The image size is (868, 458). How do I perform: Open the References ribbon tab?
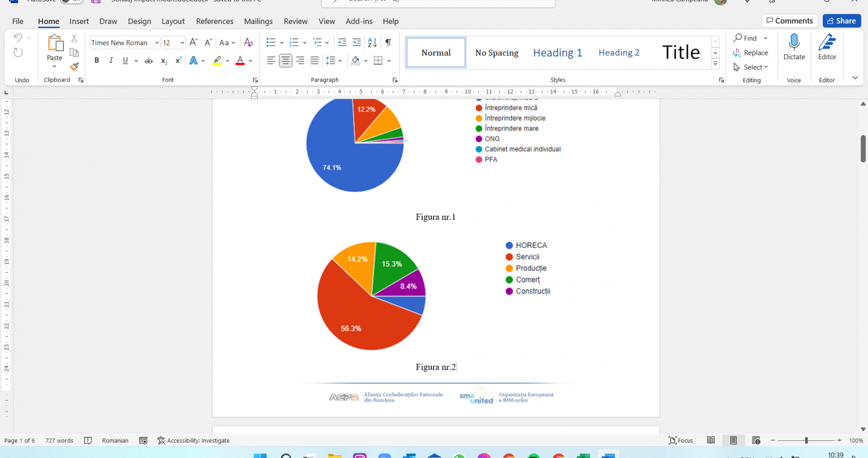pos(214,21)
